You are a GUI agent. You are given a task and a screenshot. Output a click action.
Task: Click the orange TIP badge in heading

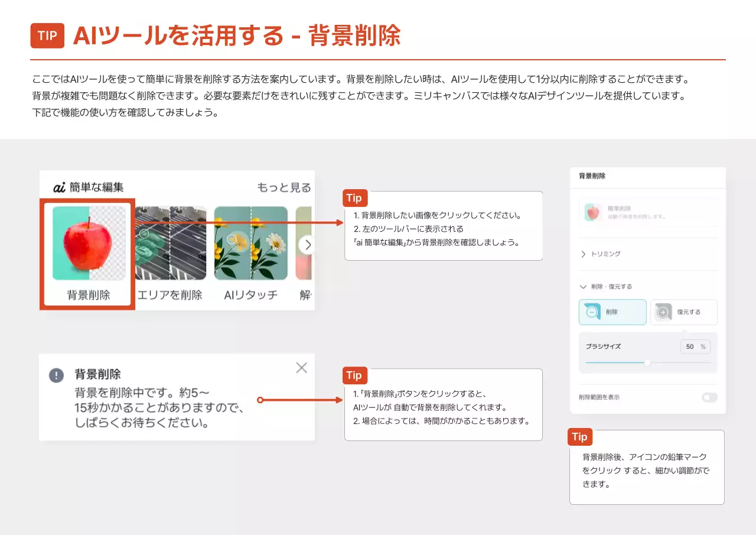point(47,35)
